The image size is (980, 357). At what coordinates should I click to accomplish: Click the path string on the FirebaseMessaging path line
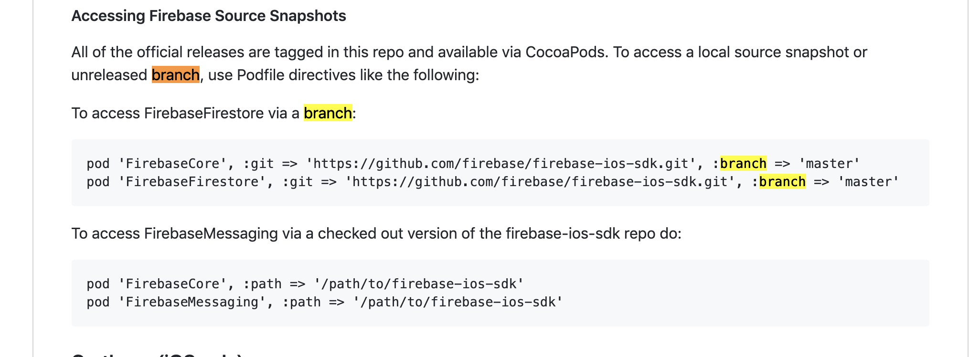(458, 302)
